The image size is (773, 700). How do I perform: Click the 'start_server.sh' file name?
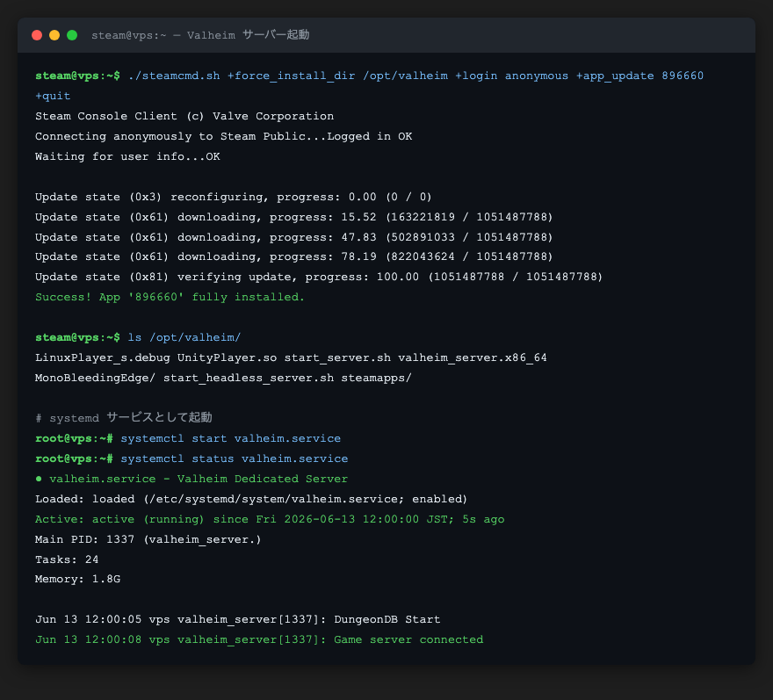(337, 357)
